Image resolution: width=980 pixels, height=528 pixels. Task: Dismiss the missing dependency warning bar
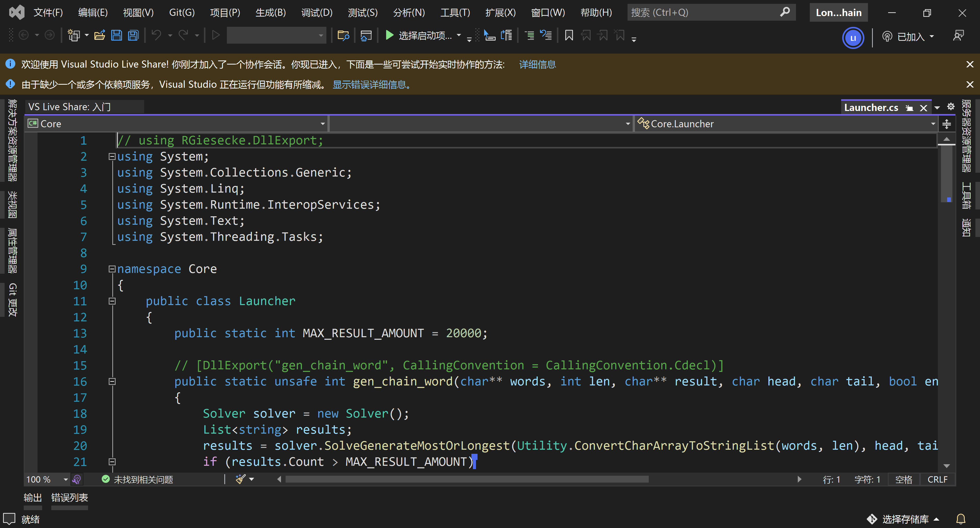pyautogui.click(x=970, y=84)
